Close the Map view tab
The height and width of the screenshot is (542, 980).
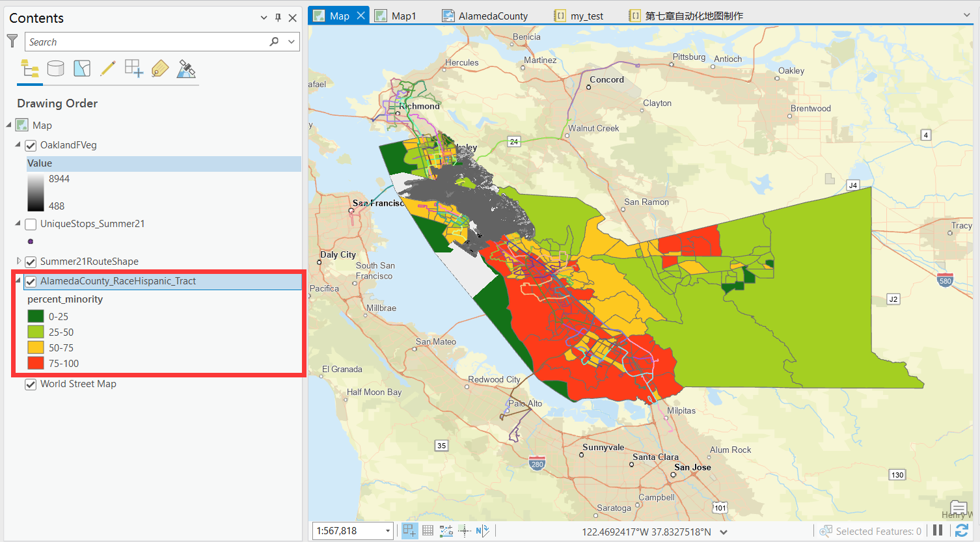(361, 15)
